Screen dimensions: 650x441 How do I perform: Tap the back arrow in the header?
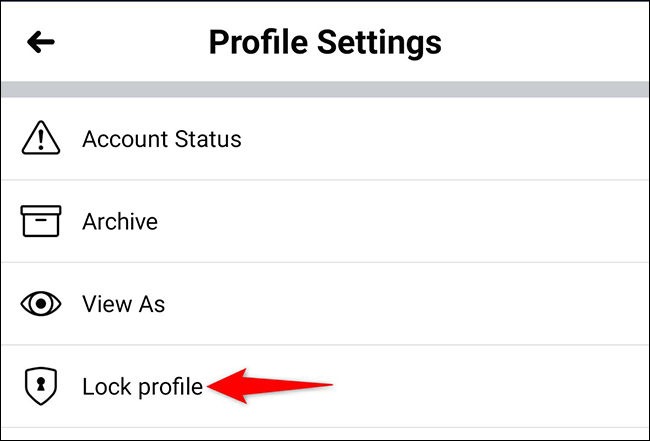[42, 42]
